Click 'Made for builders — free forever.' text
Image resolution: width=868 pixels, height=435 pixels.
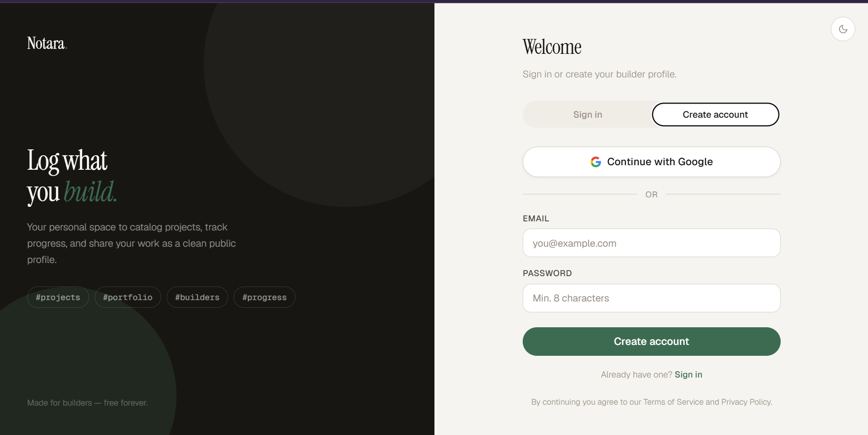[x=87, y=403]
